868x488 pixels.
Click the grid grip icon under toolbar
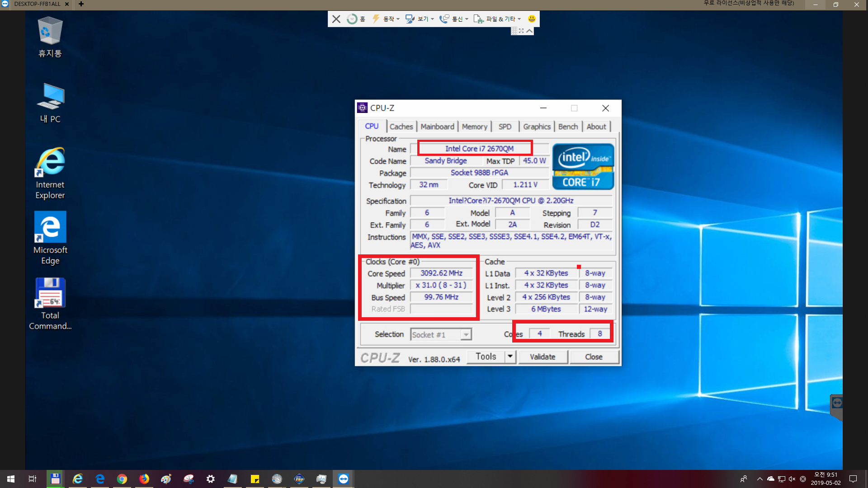[514, 31]
